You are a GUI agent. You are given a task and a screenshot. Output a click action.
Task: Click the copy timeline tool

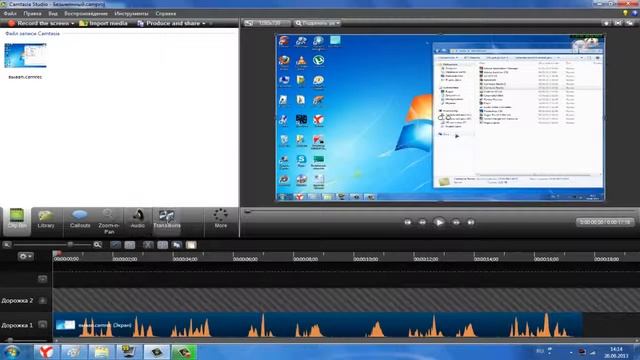[x=177, y=245]
